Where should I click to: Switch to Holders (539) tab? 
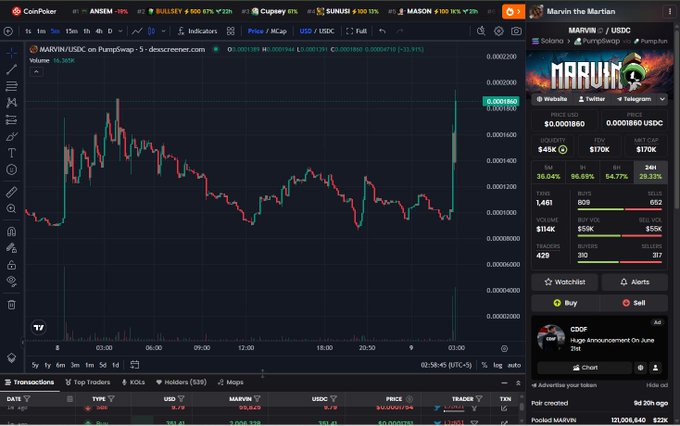pyautogui.click(x=181, y=382)
